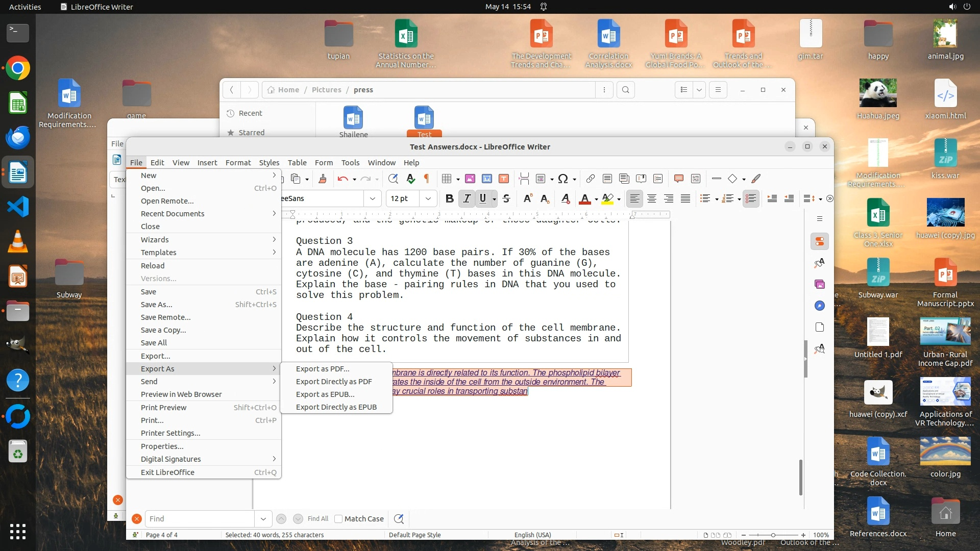Click the Strikethrough formatting icon
Screen dimensions: 980x551
[506, 198]
